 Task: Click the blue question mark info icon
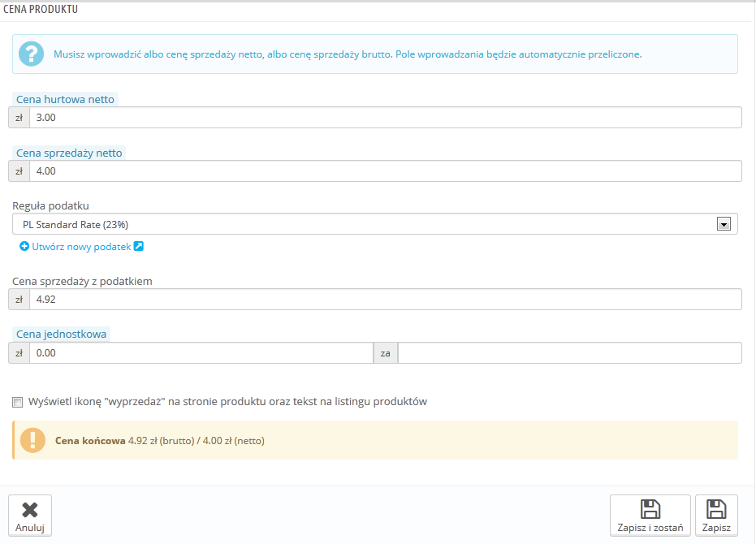coord(32,54)
